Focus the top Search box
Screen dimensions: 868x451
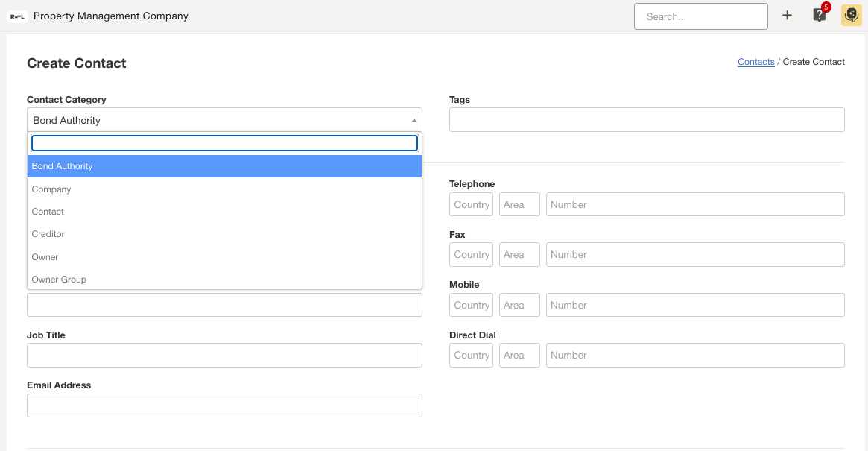pos(700,16)
